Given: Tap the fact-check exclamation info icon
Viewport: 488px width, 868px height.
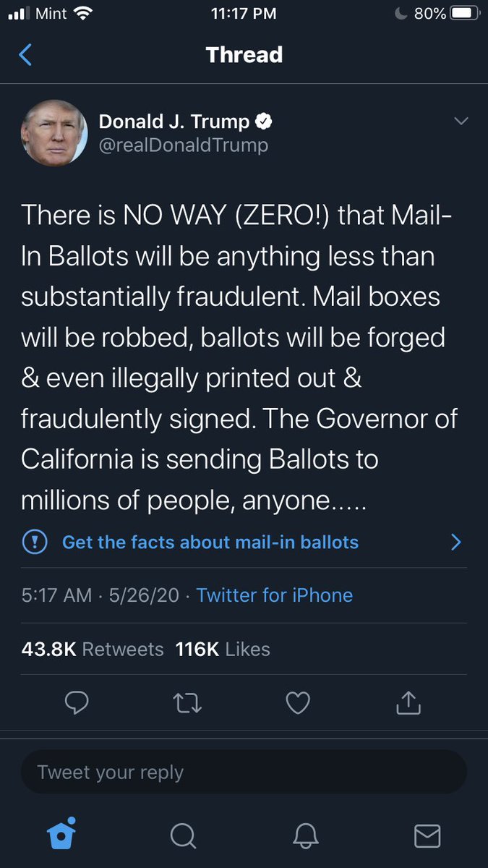Looking at the screenshot, I should click(x=35, y=542).
